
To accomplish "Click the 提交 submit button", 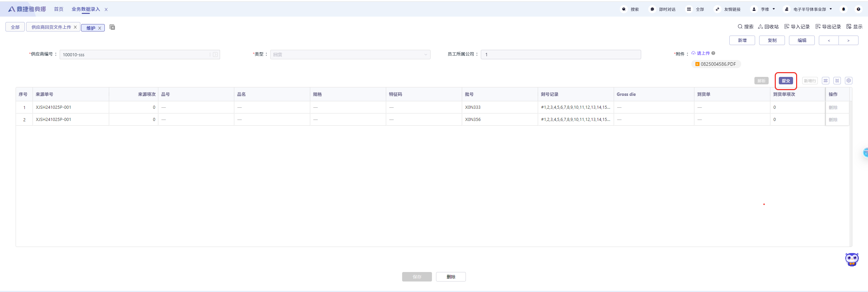I will (x=786, y=81).
